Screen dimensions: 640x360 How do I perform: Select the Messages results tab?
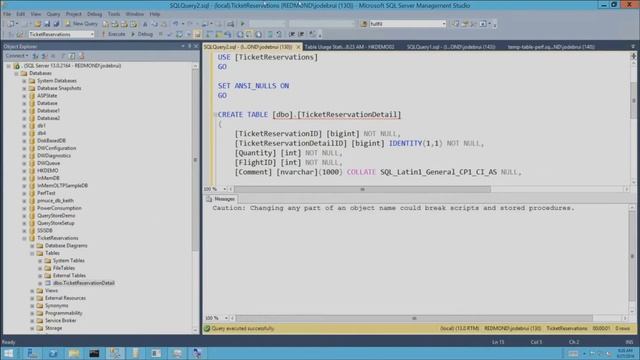220,199
